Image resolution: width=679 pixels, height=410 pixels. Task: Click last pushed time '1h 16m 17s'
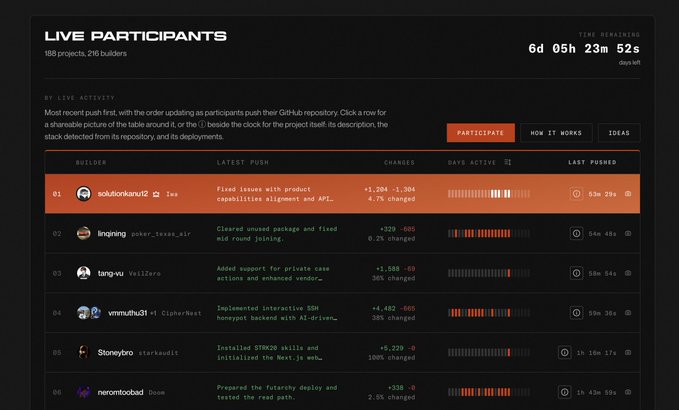(596, 353)
